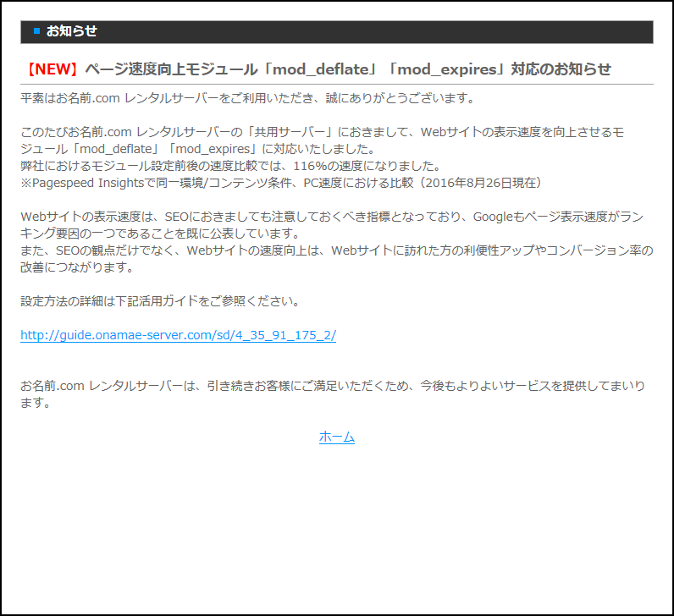Click the line mentioning 116%の速度になりました
The width and height of the screenshot is (674, 616).
click(x=230, y=166)
